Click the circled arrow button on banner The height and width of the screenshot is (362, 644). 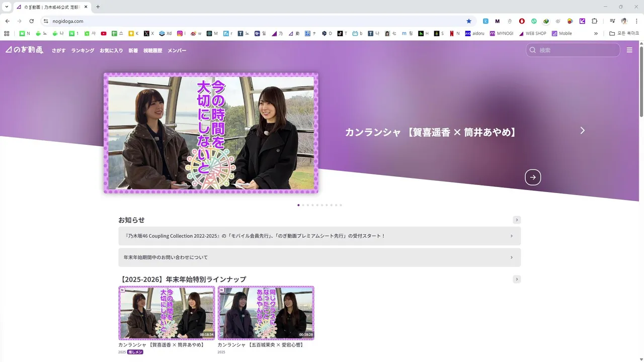click(533, 177)
